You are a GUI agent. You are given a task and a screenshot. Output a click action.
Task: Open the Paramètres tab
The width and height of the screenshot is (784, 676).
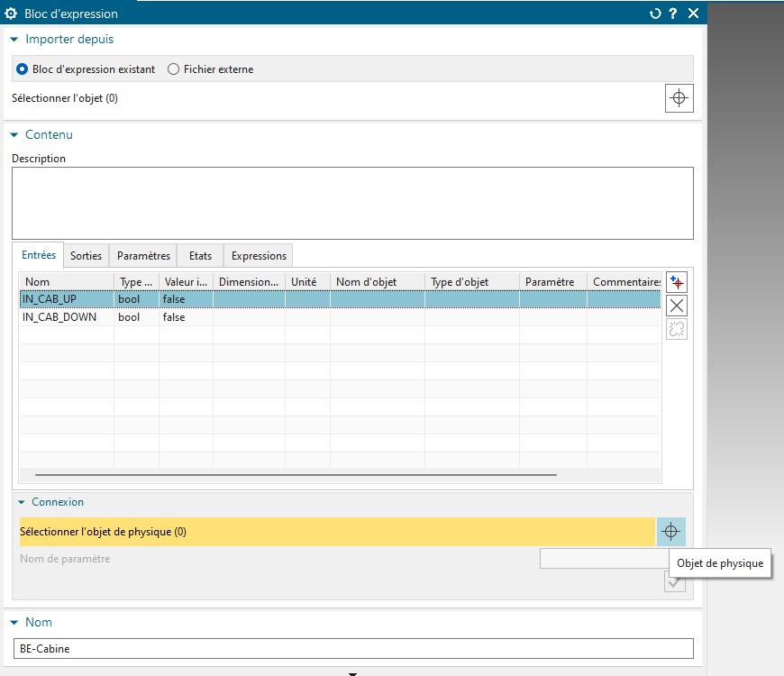coord(143,255)
